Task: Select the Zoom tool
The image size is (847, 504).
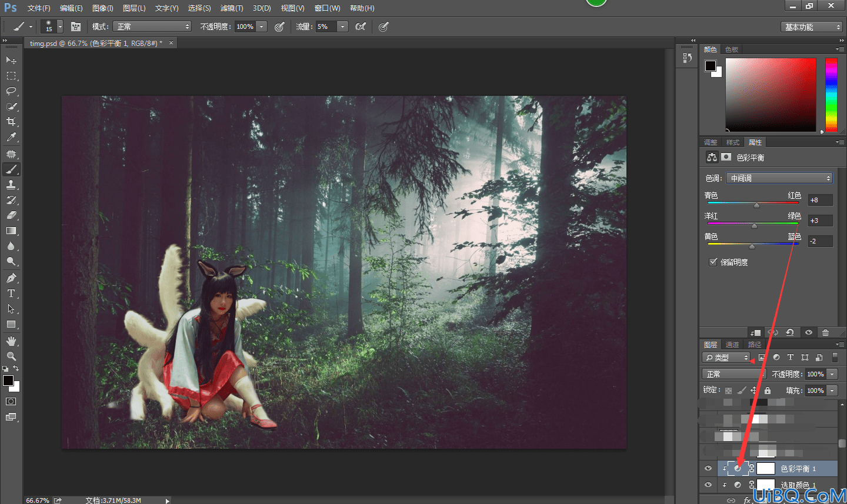Action: [11, 356]
